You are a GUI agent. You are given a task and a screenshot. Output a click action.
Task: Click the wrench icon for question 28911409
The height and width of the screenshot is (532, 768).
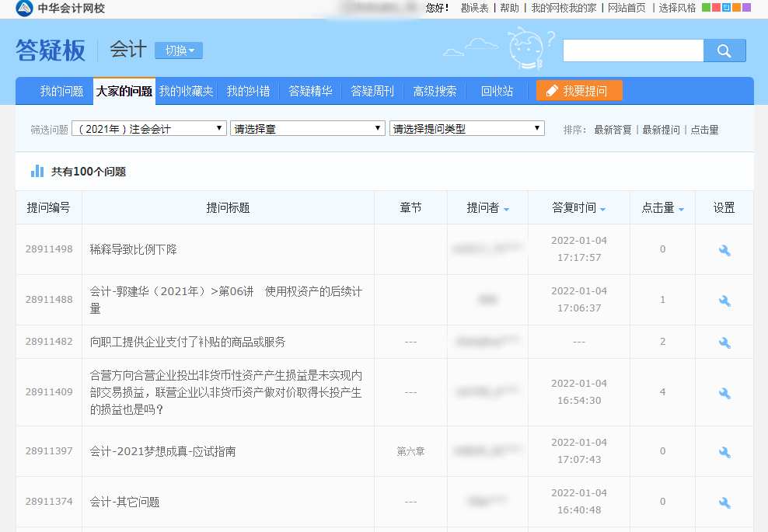724,392
